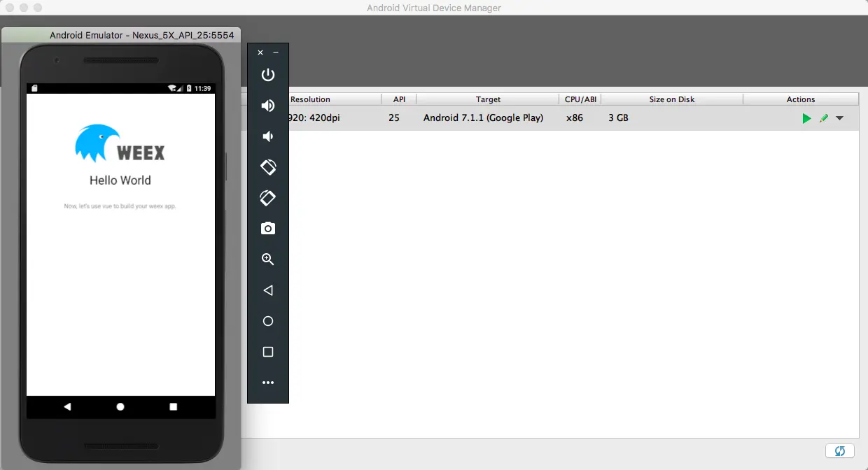The height and width of the screenshot is (470, 868).
Task: Click the 420dpi resolution cell
Action: tap(314, 118)
